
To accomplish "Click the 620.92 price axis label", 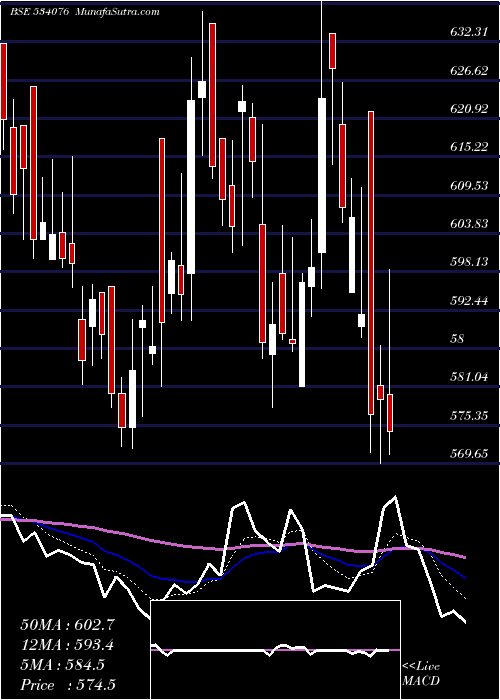I will tap(469, 108).
